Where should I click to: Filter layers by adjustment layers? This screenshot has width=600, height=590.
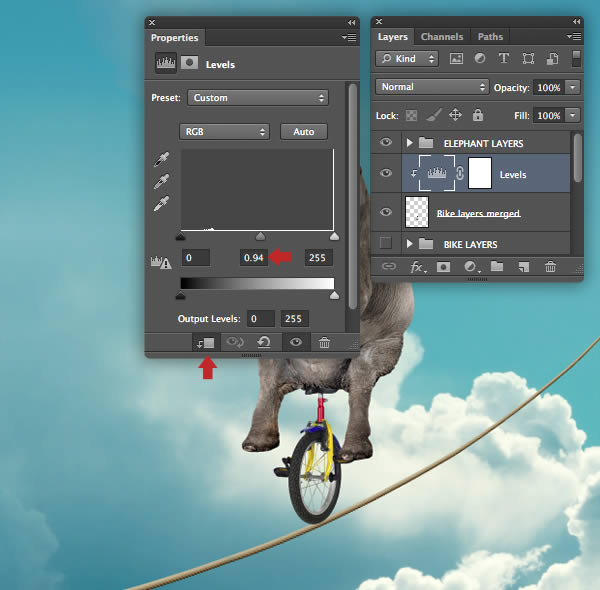pyautogui.click(x=480, y=59)
